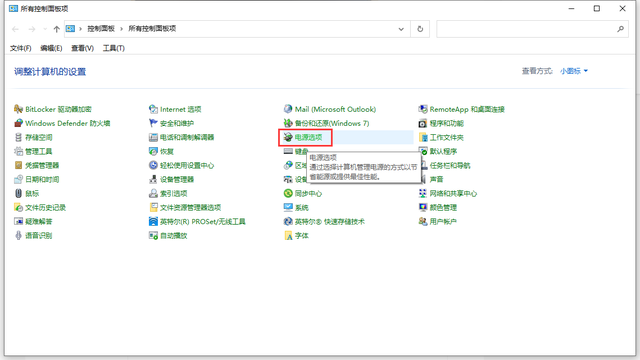Open 用户帐户 link
640x360 pixels.
pos(443,221)
